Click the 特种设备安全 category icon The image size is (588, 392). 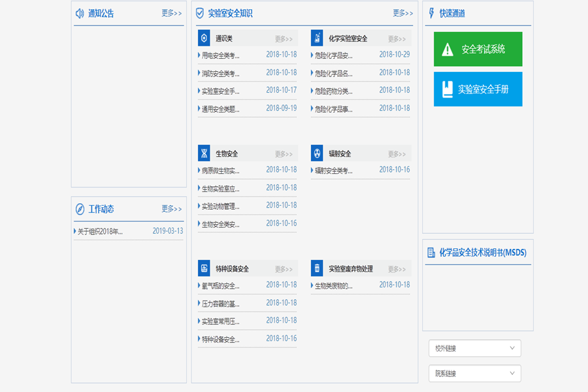click(x=204, y=269)
